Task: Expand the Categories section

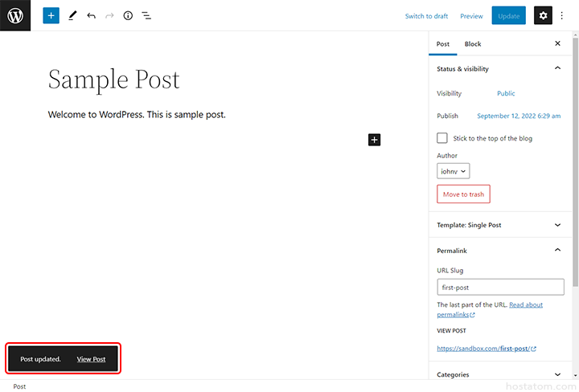Action: (558, 374)
